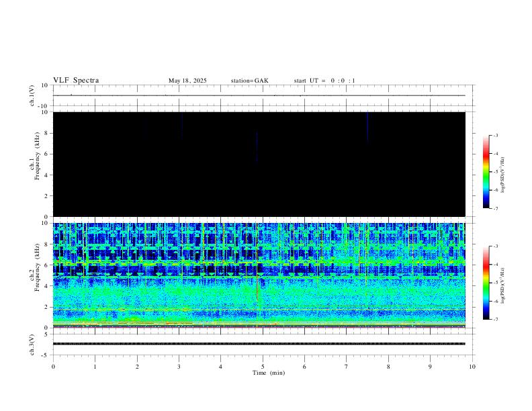Click the time axis tick label "8"

(388, 367)
